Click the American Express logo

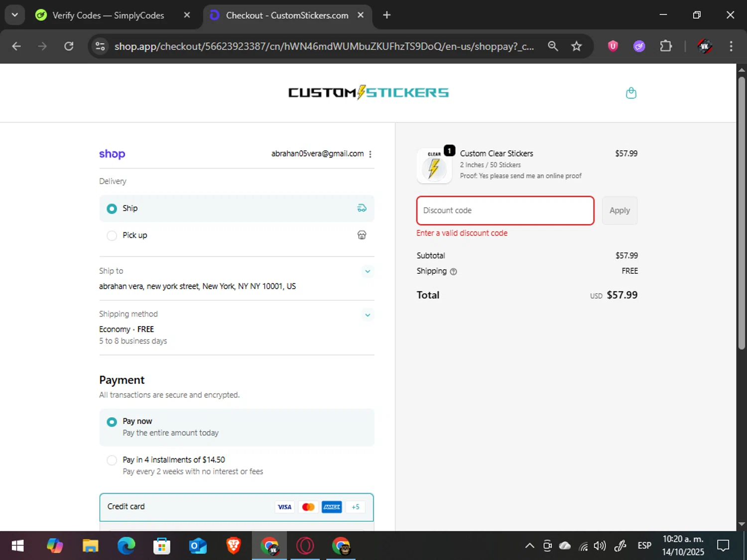(x=332, y=507)
